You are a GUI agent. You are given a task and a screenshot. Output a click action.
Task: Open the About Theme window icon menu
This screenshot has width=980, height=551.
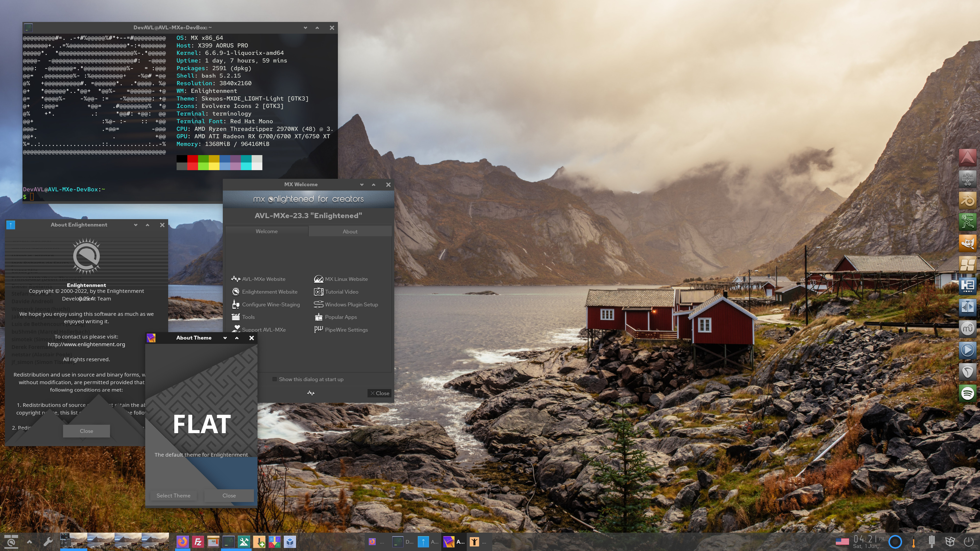(151, 338)
